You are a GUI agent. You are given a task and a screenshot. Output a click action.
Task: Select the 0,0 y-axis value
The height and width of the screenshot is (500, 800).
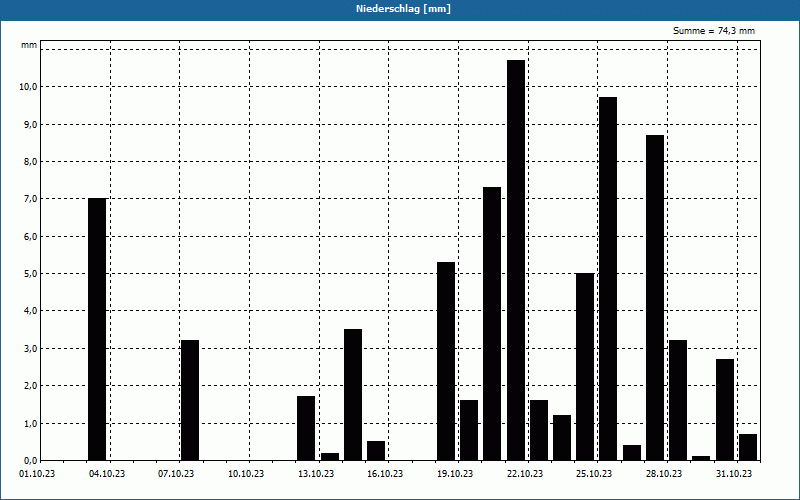click(x=31, y=461)
